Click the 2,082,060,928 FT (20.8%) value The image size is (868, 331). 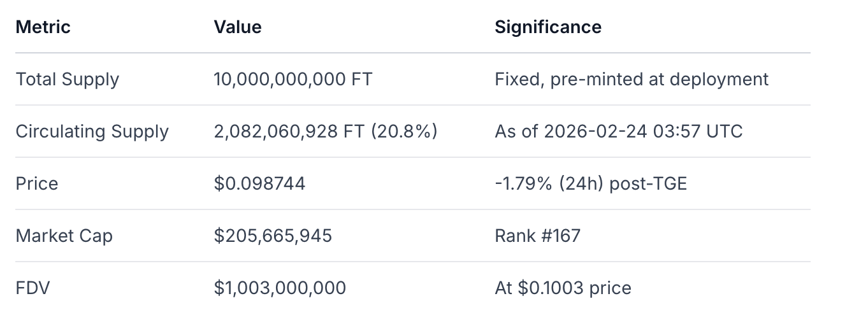(325, 132)
